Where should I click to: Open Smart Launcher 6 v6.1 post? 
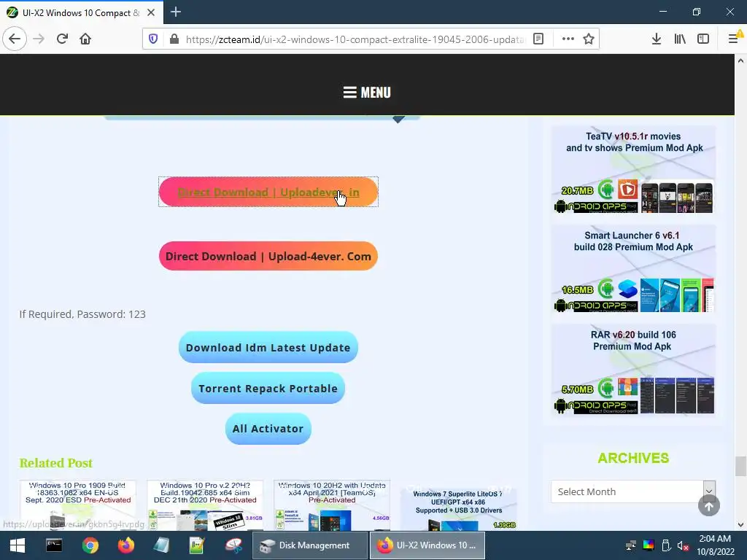click(x=633, y=268)
